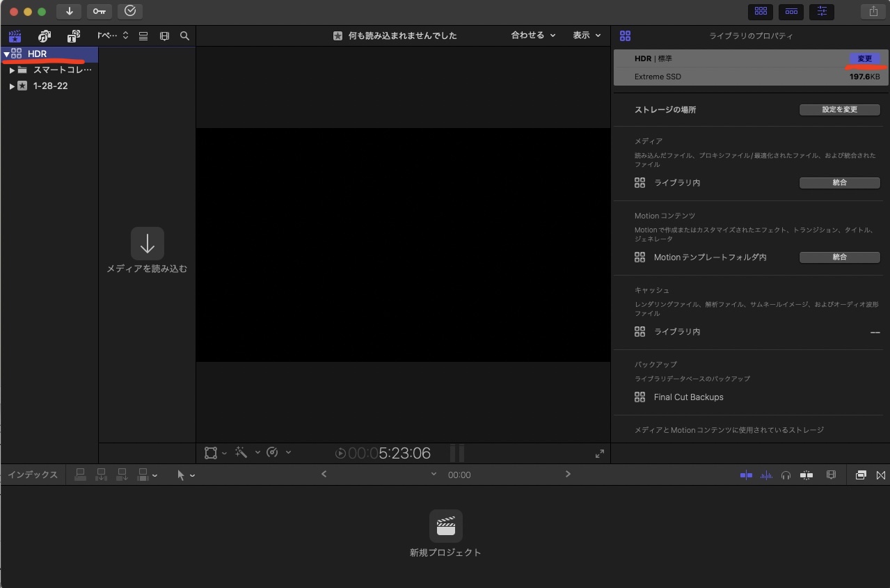Click the 設定を変更 storage button
The width and height of the screenshot is (890, 588).
click(x=839, y=110)
